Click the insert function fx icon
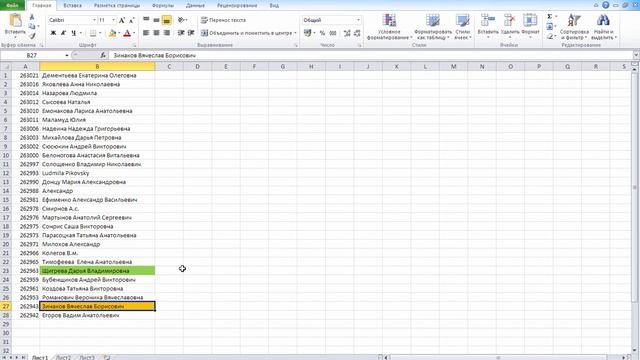The height and width of the screenshot is (360, 640). coord(103,55)
